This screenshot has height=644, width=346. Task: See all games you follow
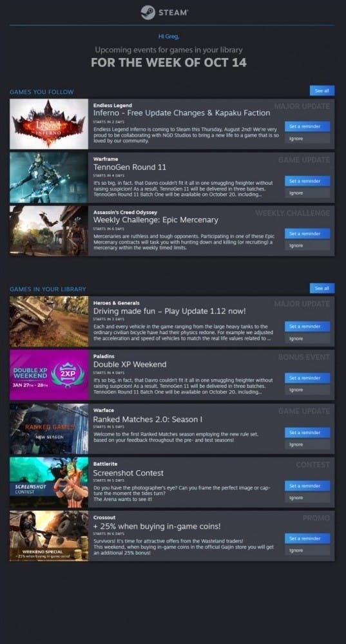point(322,91)
